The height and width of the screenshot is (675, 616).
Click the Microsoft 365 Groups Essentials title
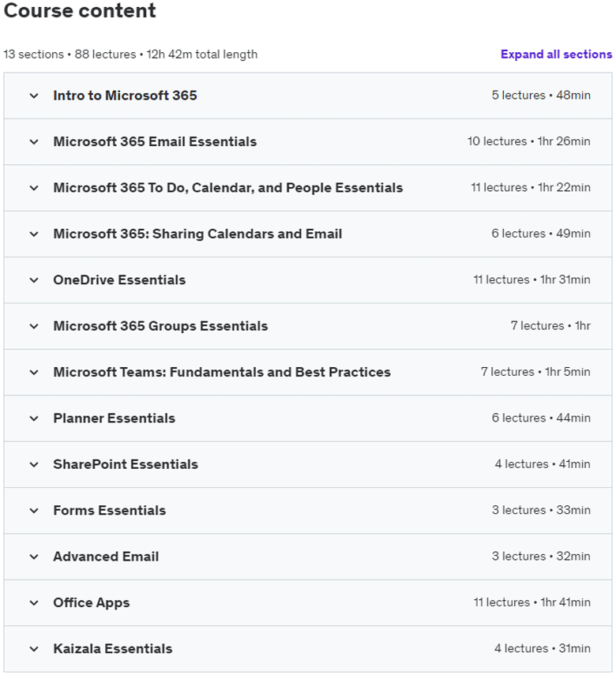point(160,326)
